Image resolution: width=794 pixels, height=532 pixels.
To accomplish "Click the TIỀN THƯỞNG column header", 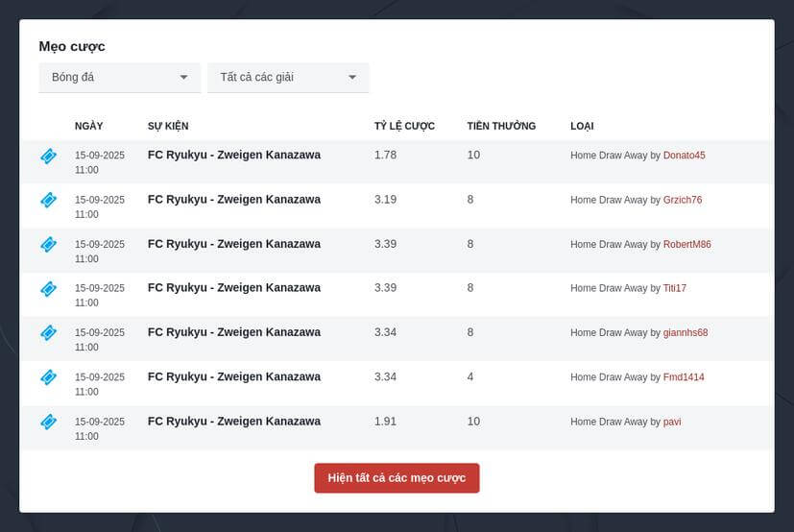I will pos(501,126).
